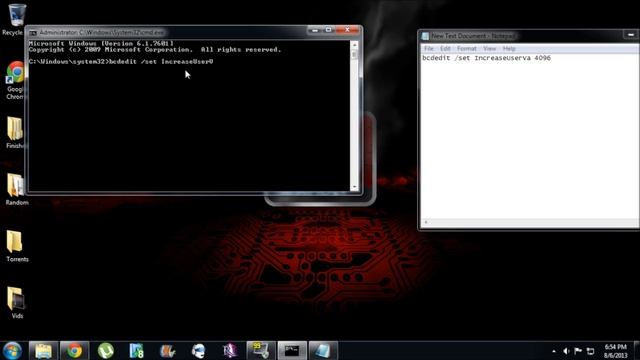Open the View menu in Notepad
640x360 pixels.
[x=489, y=49]
